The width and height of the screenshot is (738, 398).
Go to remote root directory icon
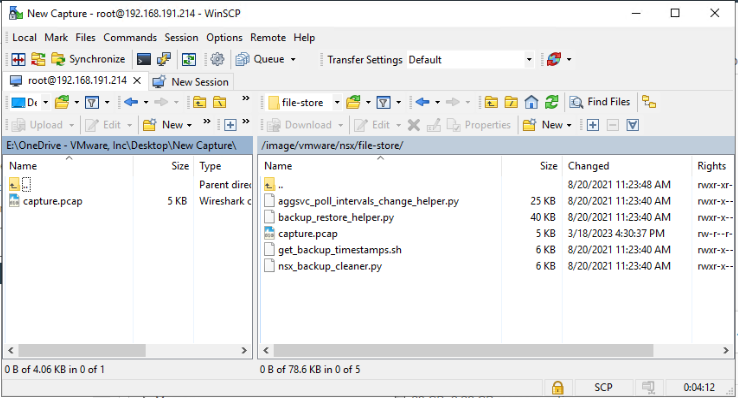pyautogui.click(x=511, y=102)
